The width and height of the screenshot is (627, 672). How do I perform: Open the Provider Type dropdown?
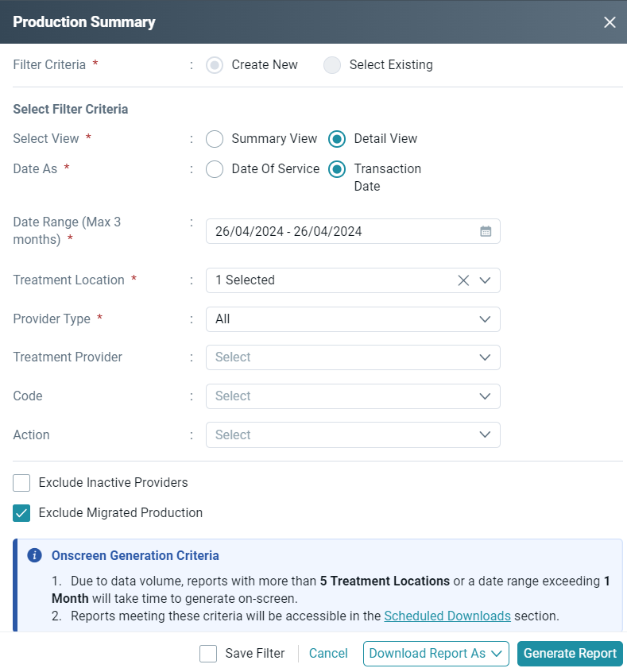pos(353,319)
